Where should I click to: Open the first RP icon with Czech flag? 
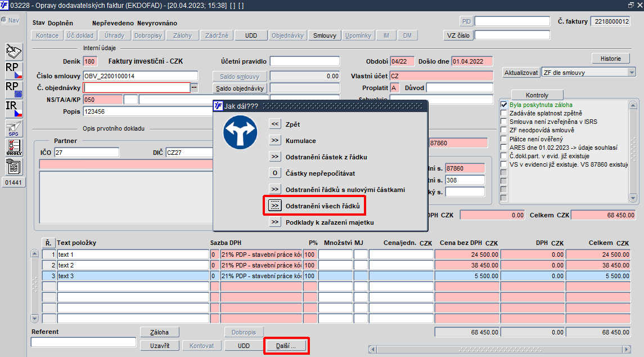point(13,70)
